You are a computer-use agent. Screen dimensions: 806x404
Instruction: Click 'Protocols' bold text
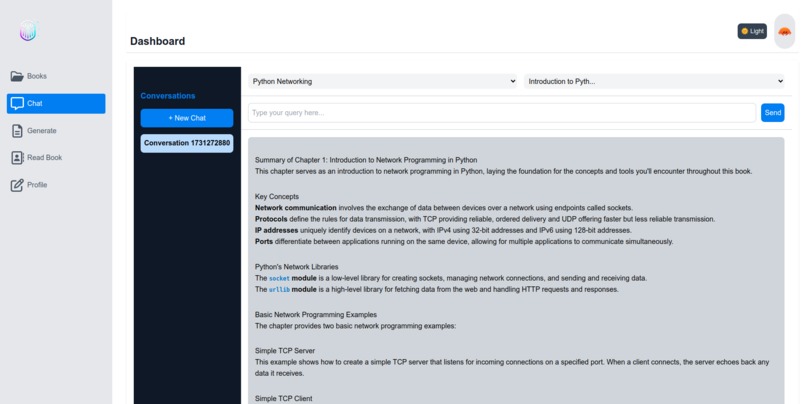point(271,219)
